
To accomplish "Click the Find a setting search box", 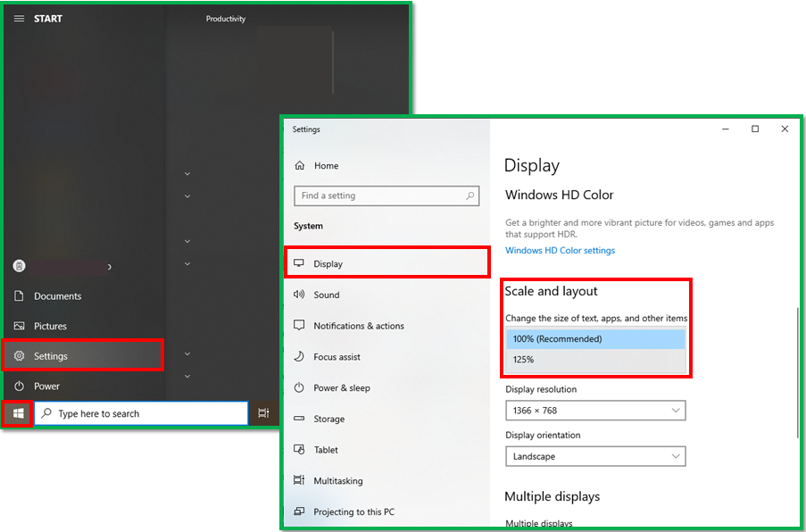I will tap(386, 195).
